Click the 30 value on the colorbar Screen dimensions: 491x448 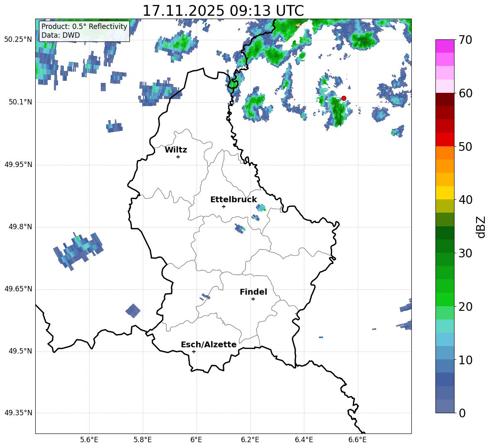[465, 253]
